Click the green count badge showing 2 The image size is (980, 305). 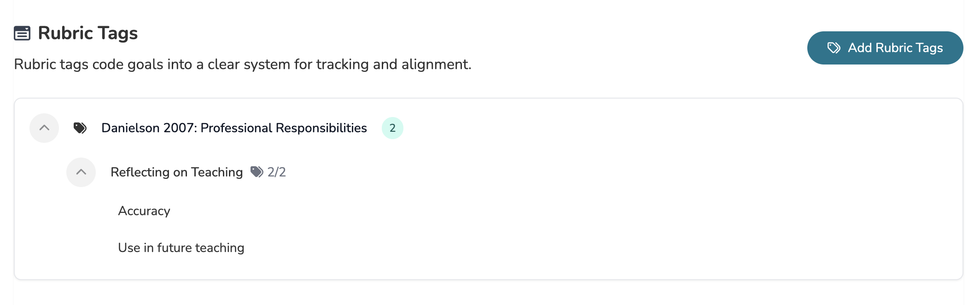(x=392, y=128)
